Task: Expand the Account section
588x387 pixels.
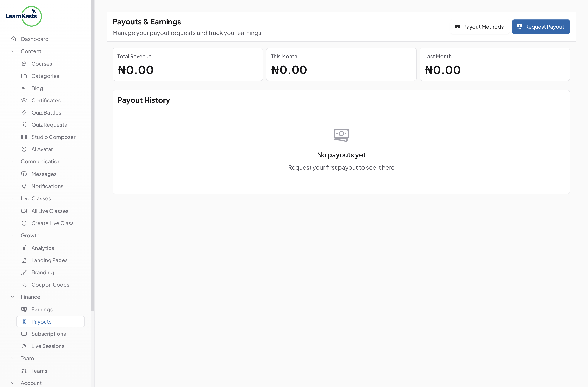Action: click(x=13, y=383)
